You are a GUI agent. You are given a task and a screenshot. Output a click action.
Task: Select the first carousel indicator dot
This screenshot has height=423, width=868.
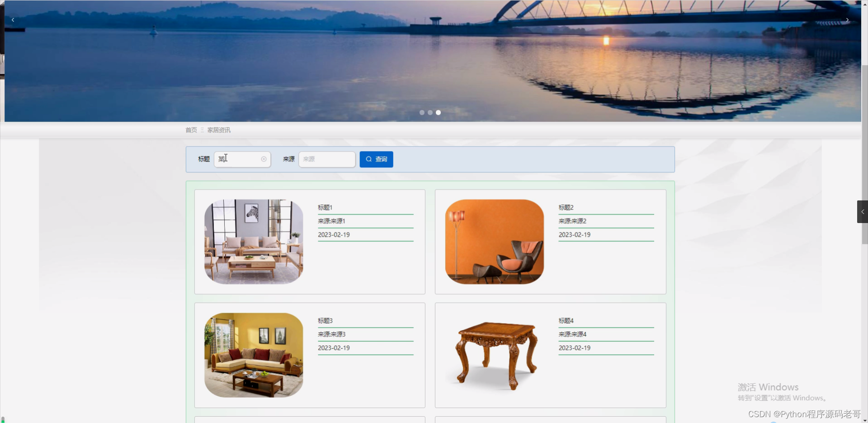tap(422, 113)
